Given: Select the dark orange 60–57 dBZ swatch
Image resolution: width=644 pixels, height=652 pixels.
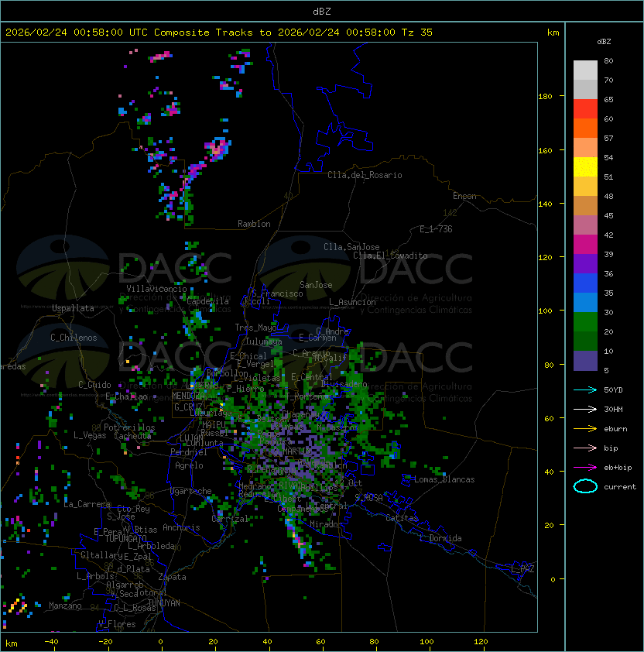Looking at the screenshot, I should [585, 128].
